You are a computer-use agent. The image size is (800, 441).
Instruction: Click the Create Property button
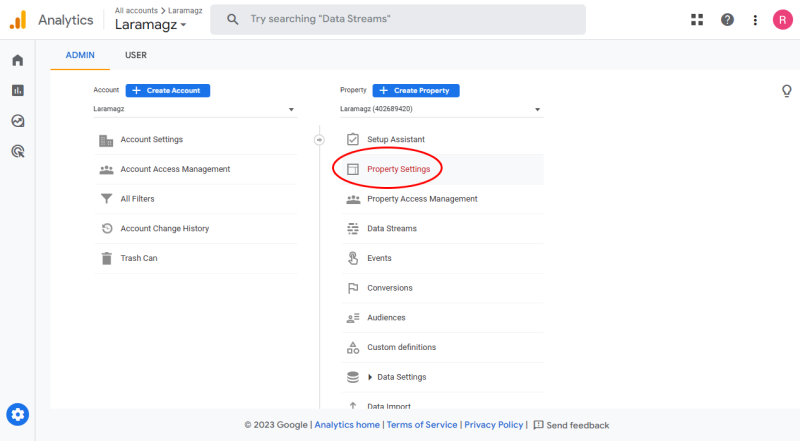416,90
